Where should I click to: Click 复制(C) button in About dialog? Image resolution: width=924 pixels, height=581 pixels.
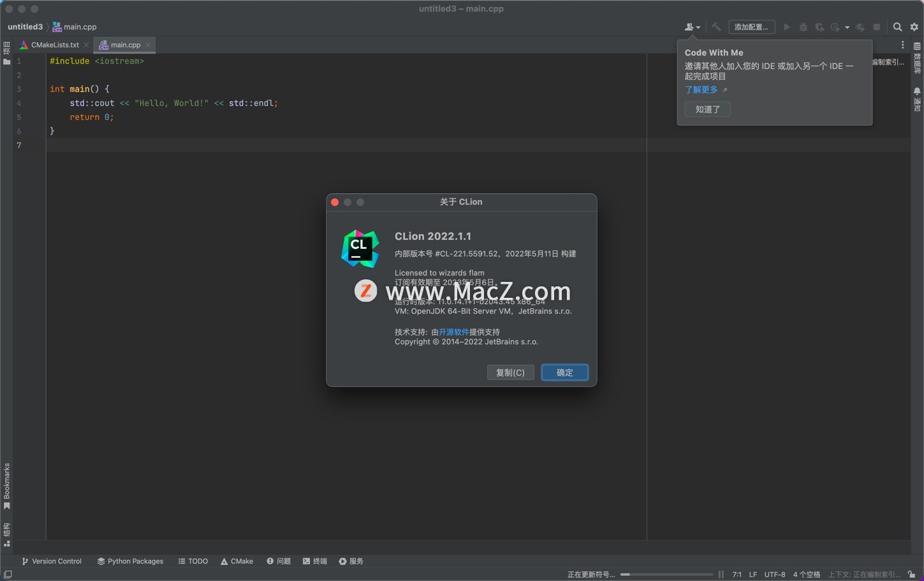point(510,372)
